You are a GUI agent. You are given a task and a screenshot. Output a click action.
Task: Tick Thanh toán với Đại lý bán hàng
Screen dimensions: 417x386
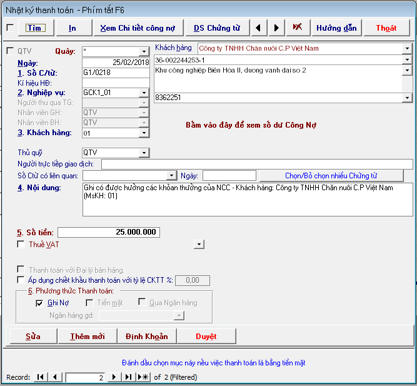click(x=20, y=269)
